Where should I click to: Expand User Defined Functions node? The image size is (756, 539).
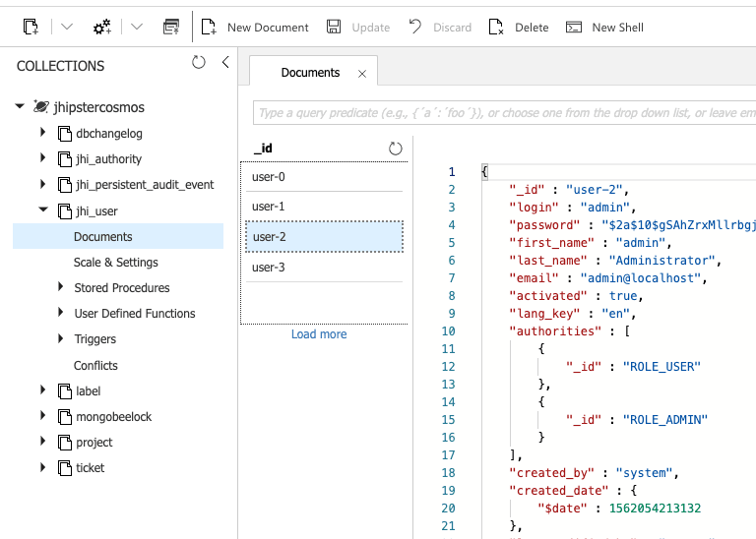(60, 312)
